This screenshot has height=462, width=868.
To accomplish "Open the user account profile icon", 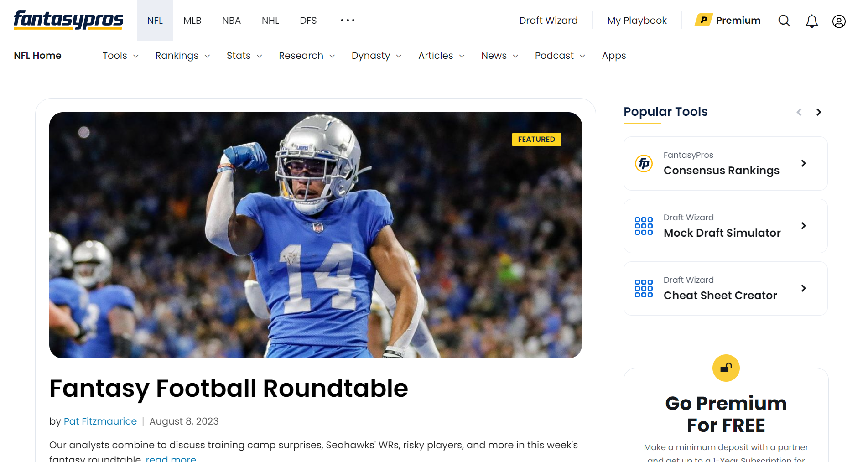I will 839,21.
